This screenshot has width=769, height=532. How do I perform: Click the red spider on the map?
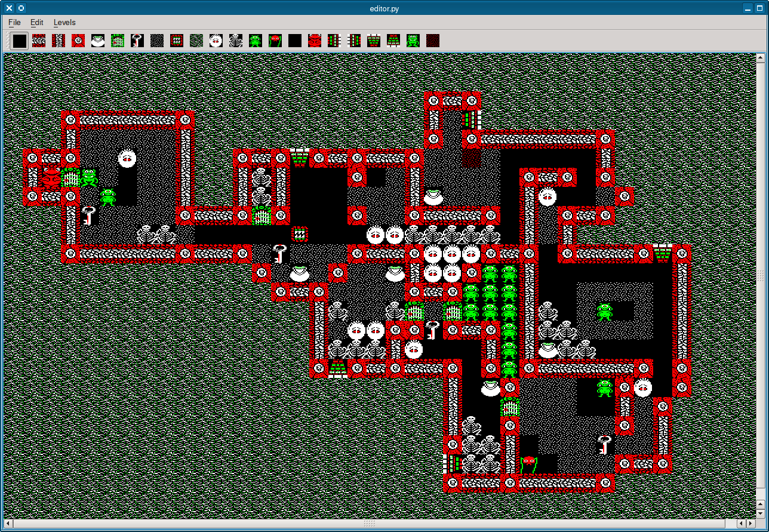pos(529,464)
